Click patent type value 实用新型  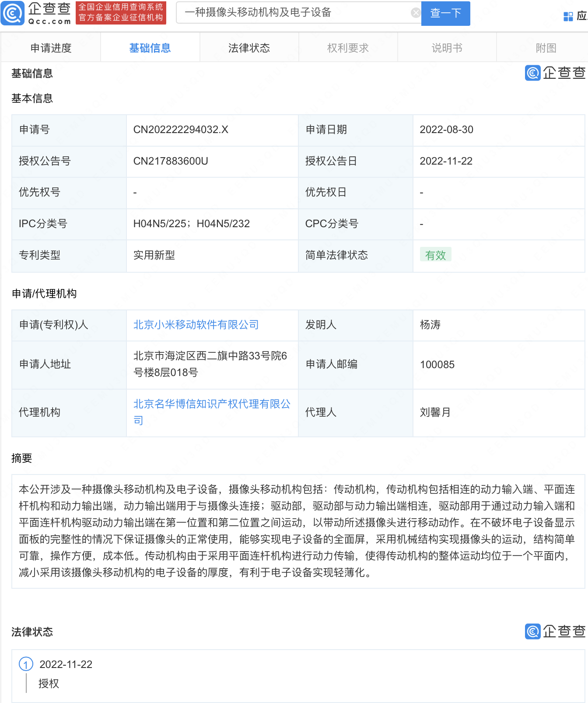[154, 255]
